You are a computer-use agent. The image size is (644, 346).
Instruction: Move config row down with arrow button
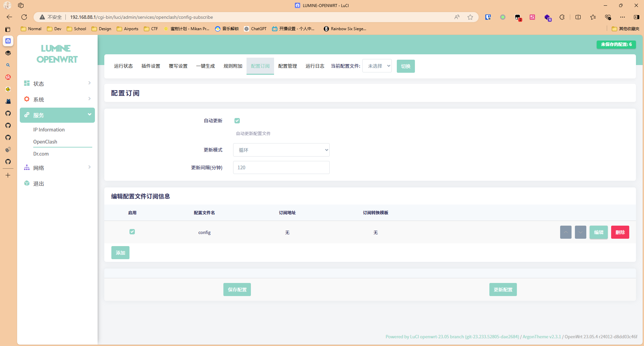tap(580, 232)
